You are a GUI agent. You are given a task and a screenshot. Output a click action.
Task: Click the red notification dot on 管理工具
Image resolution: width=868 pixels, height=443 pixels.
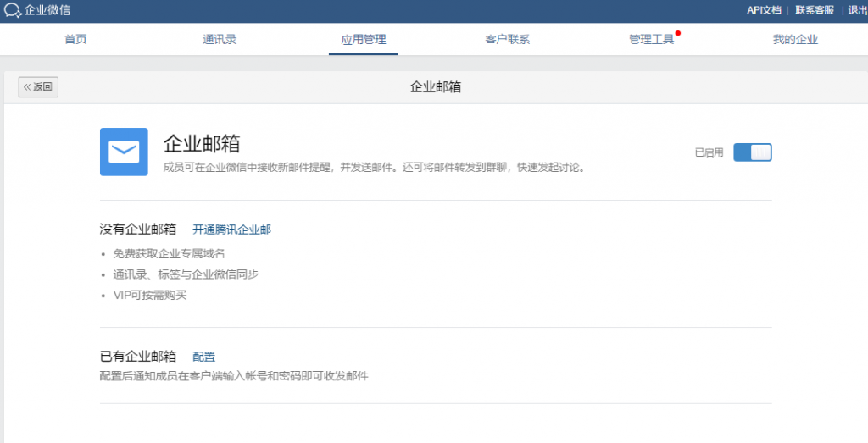(678, 33)
